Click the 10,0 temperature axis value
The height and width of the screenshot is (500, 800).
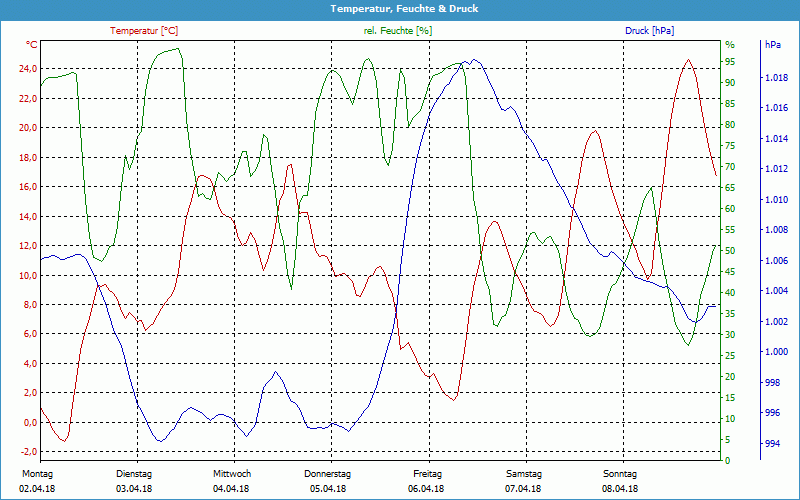[28, 276]
